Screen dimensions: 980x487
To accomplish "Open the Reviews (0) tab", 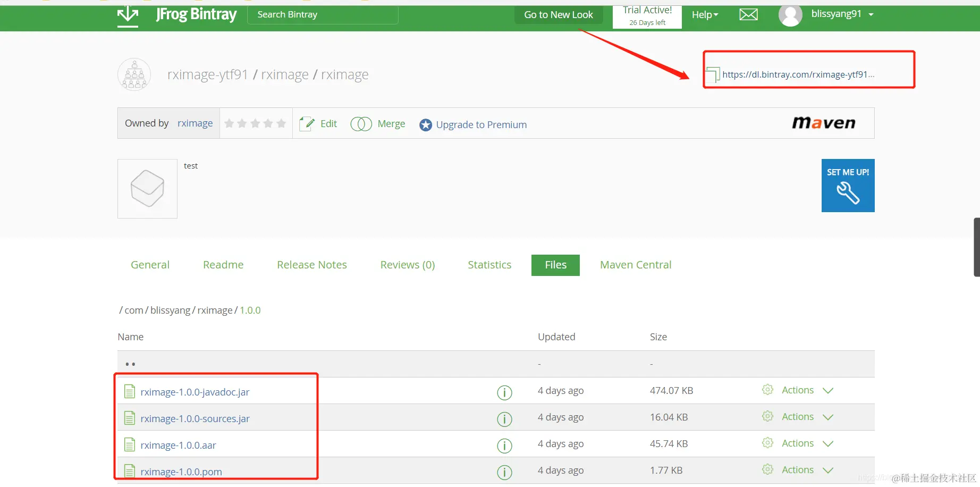I will click(x=408, y=265).
